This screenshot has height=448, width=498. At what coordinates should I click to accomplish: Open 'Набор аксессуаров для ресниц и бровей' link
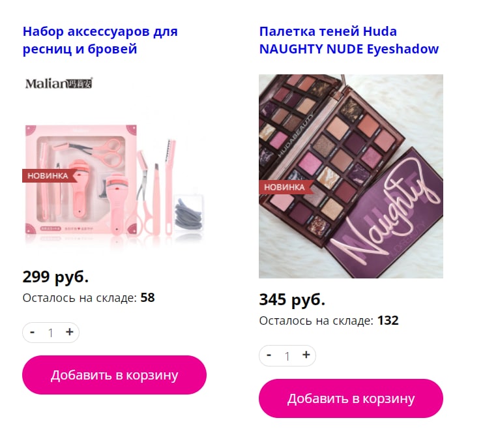point(100,40)
